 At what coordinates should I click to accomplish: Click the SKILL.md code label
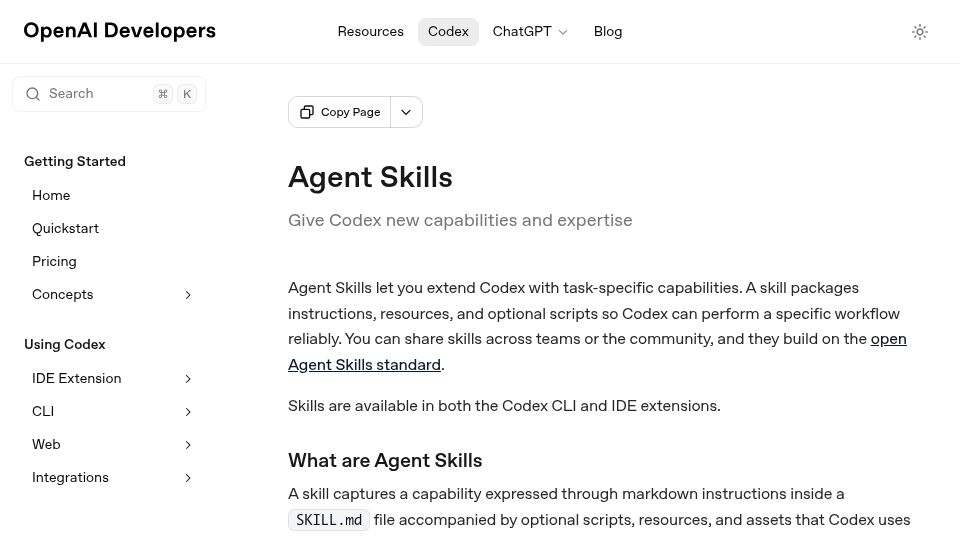[329, 520]
